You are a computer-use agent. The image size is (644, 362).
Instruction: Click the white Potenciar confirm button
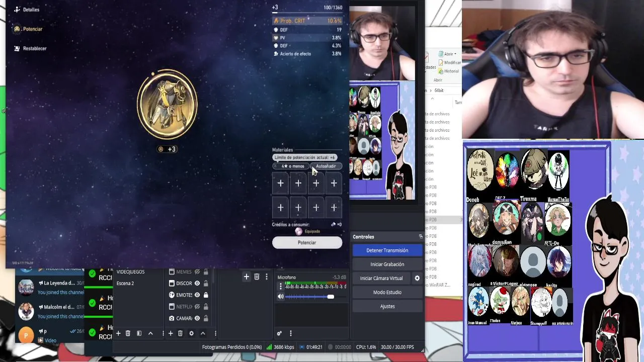point(307,242)
